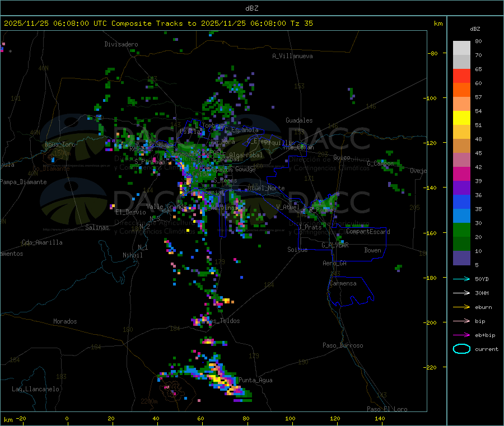The height and width of the screenshot is (426, 504).
Task: Click the V_Atuel map label
Action: pos(288,207)
